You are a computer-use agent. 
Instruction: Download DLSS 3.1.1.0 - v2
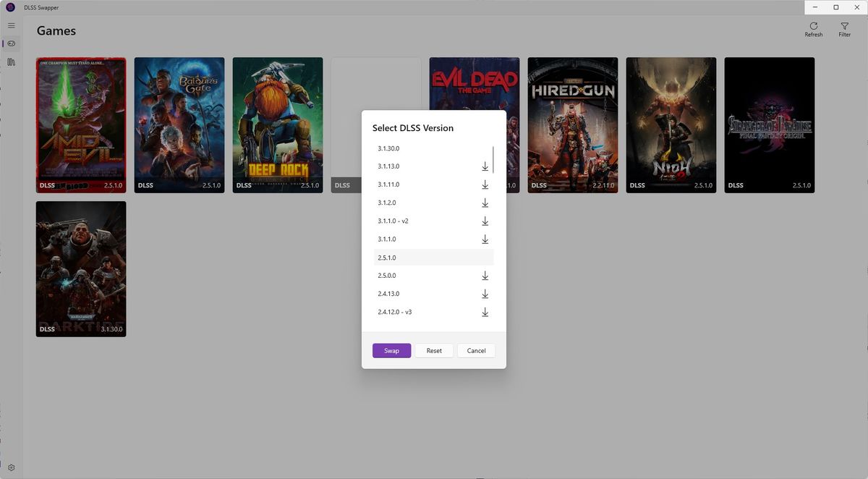click(x=485, y=221)
